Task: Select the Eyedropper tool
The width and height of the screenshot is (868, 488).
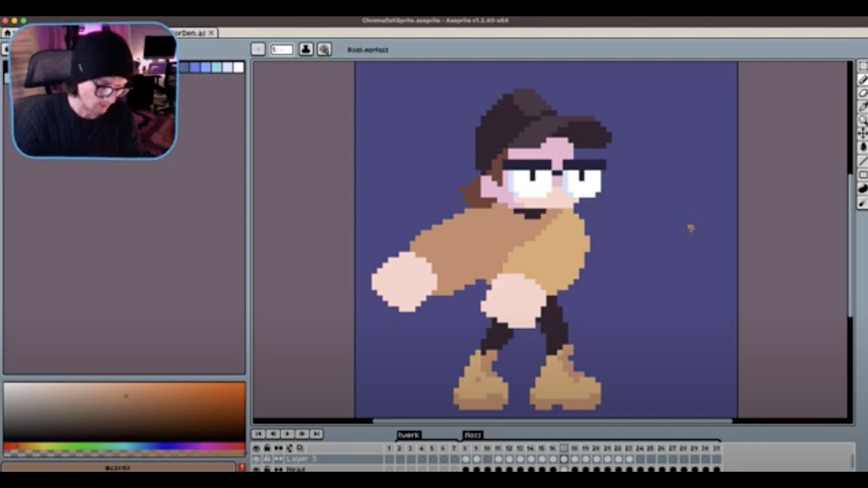Action: (x=863, y=106)
